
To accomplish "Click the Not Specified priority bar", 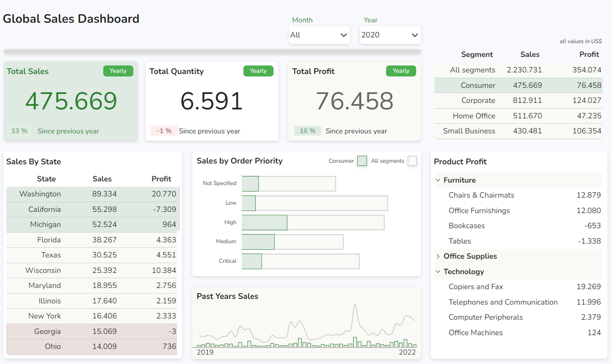I will pos(289,184).
